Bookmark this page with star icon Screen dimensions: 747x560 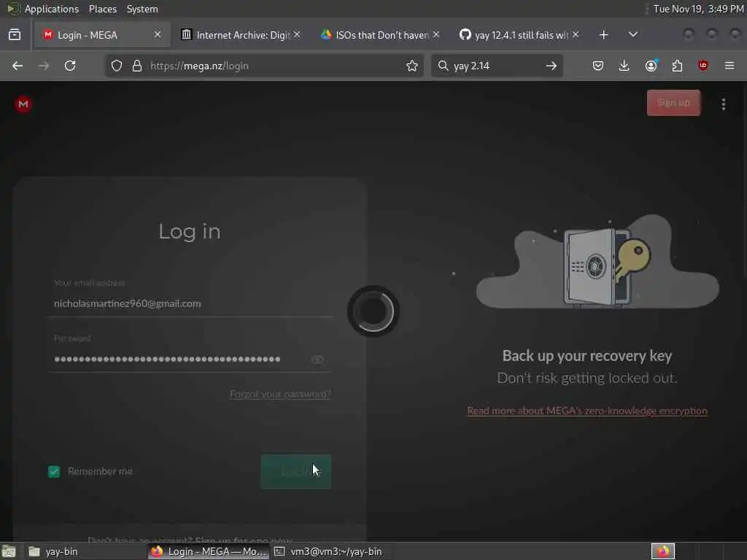click(x=412, y=66)
